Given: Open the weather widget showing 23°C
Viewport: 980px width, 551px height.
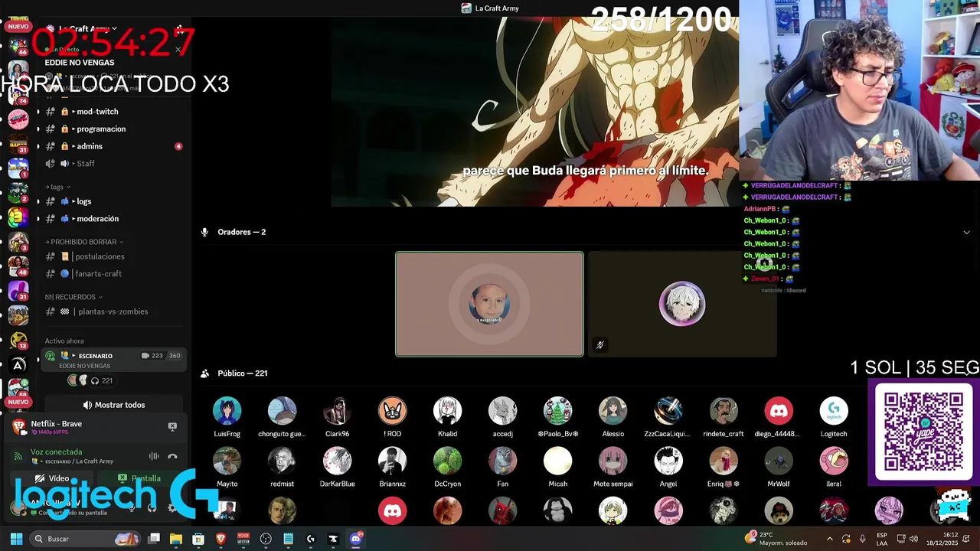Looking at the screenshot, I should pyautogui.click(x=776, y=539).
